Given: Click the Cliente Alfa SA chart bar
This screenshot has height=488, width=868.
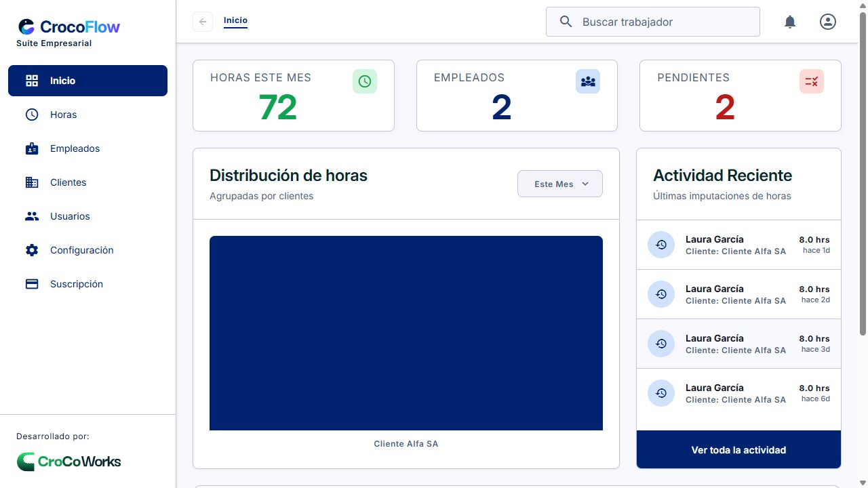Looking at the screenshot, I should click(x=406, y=333).
